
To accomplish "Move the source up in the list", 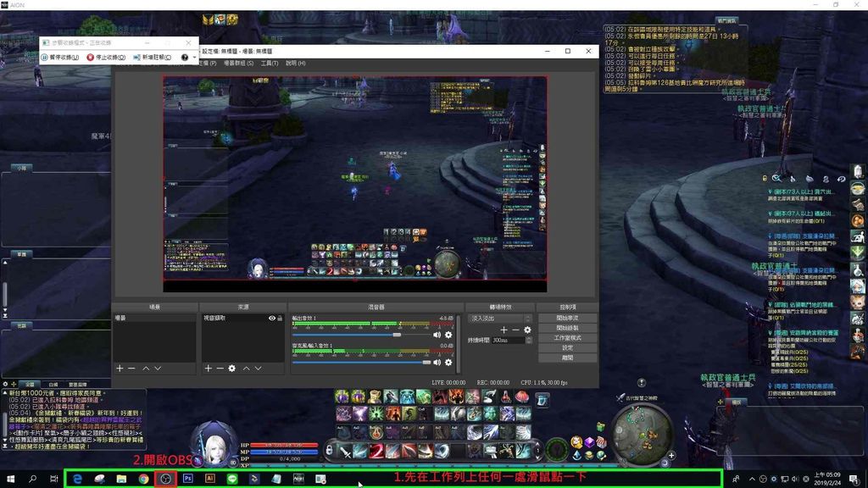I will tap(247, 368).
